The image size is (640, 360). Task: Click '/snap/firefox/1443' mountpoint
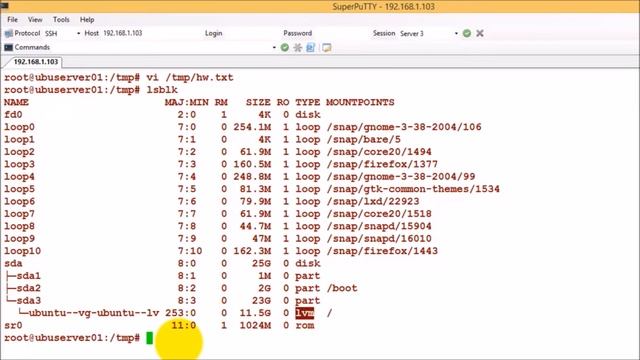[x=382, y=251]
